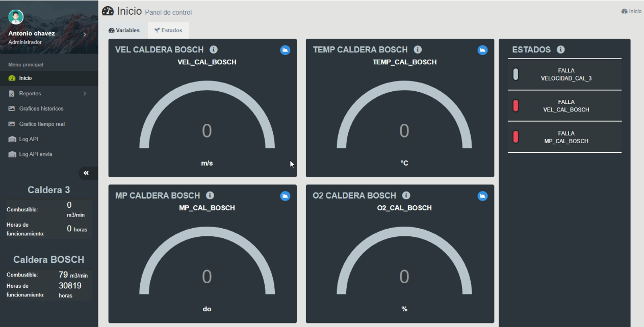The image size is (644, 327).
Task: Toggle the FALLA VELOCIDAD_CAL_3 status indicator
Action: 516,74
